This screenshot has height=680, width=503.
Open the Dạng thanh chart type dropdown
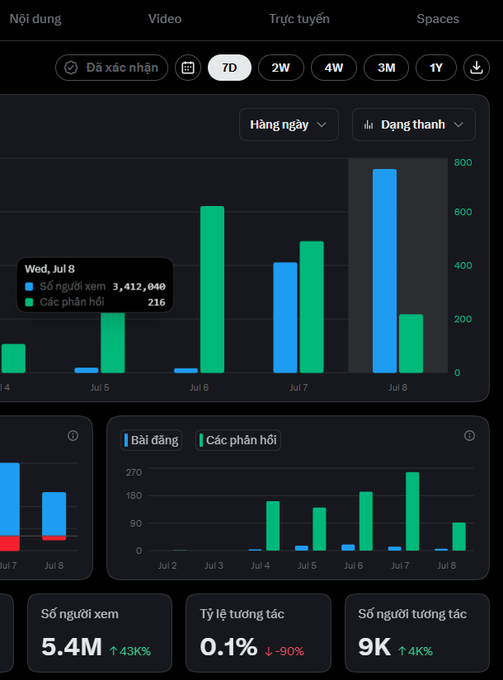click(x=414, y=125)
